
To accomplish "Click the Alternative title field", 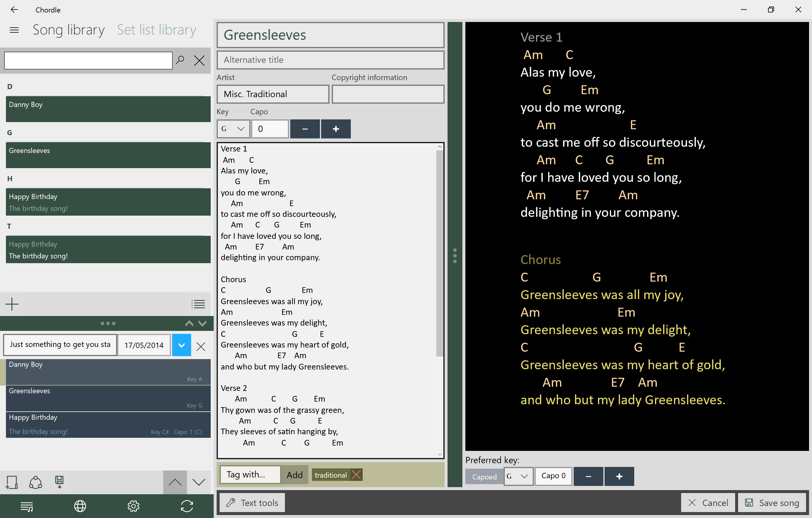I will pos(330,60).
